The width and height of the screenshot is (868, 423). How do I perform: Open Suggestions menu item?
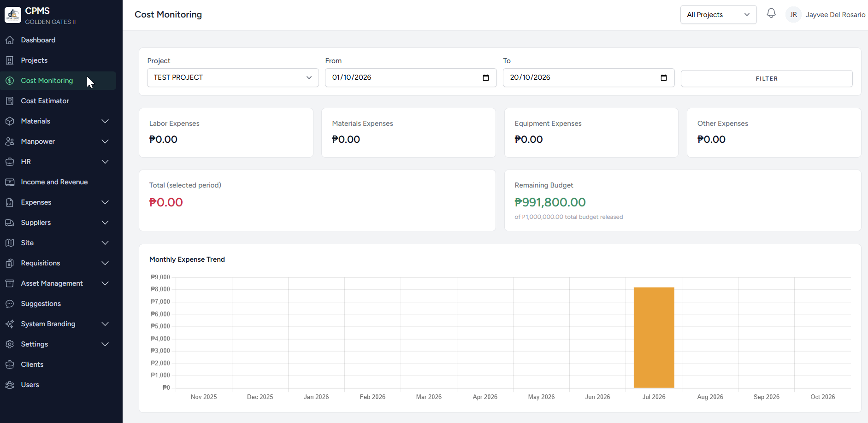click(x=58, y=304)
